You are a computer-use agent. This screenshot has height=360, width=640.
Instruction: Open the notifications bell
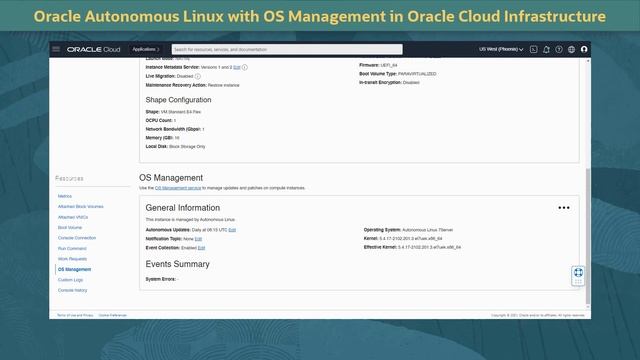(546, 49)
